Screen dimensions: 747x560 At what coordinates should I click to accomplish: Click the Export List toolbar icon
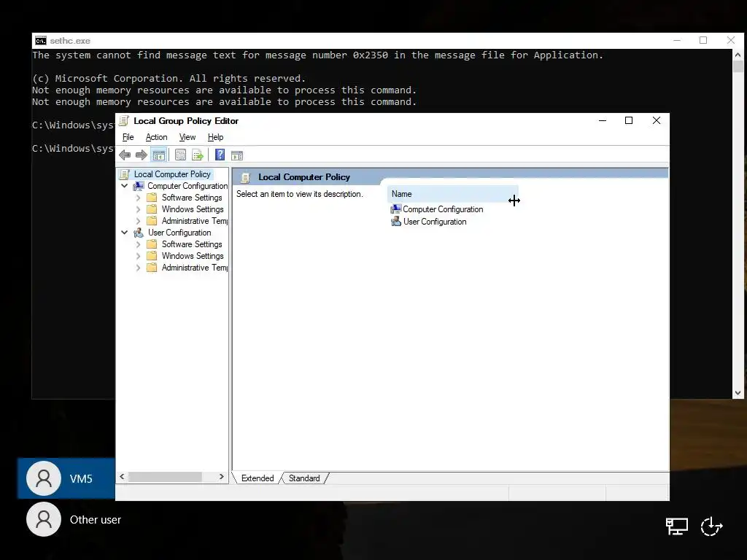point(197,155)
